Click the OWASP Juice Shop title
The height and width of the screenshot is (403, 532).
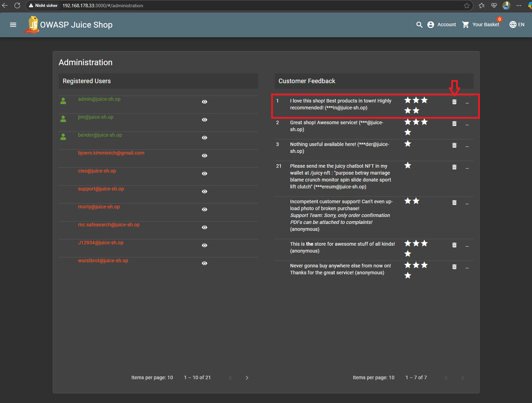[76, 25]
